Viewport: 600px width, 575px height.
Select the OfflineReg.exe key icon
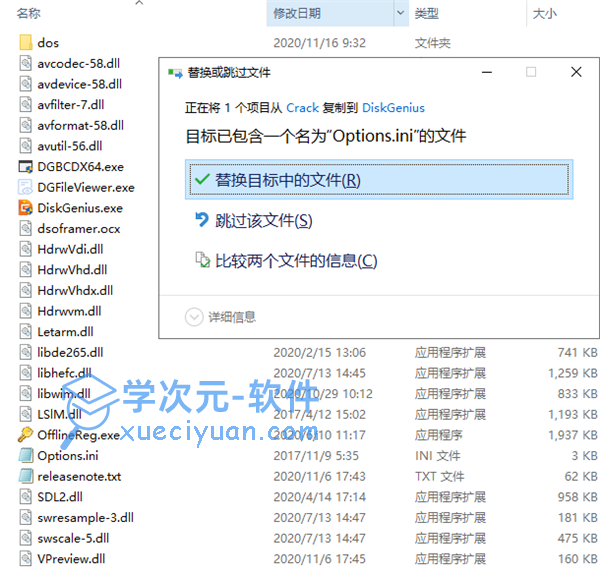pos(26,435)
